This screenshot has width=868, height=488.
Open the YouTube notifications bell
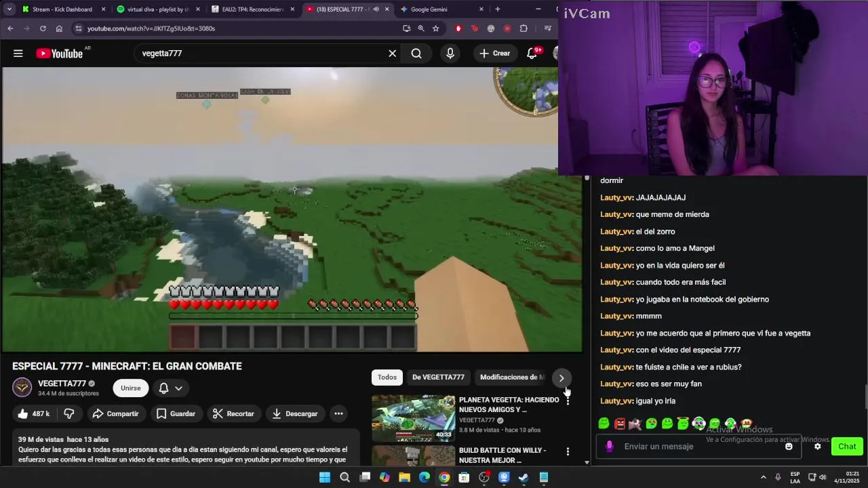pos(532,54)
